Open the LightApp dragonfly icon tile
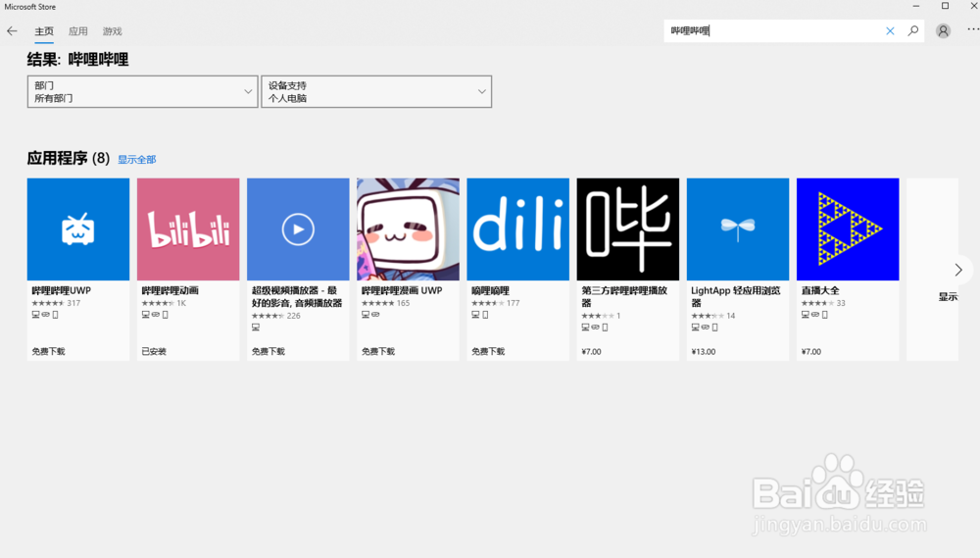 tap(738, 228)
